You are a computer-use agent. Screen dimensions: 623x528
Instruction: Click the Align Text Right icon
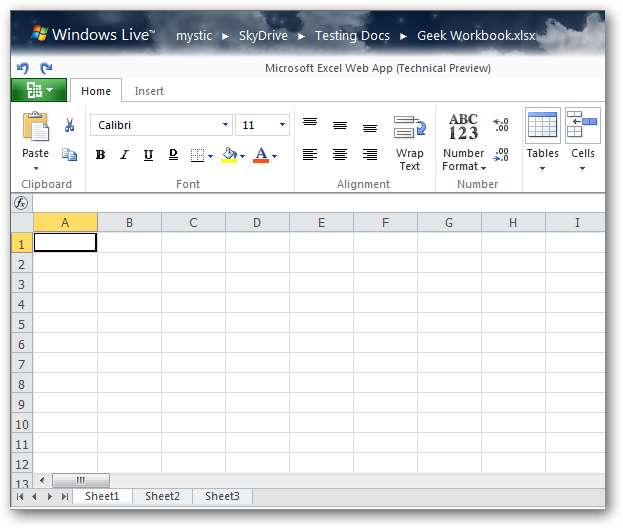(370, 154)
